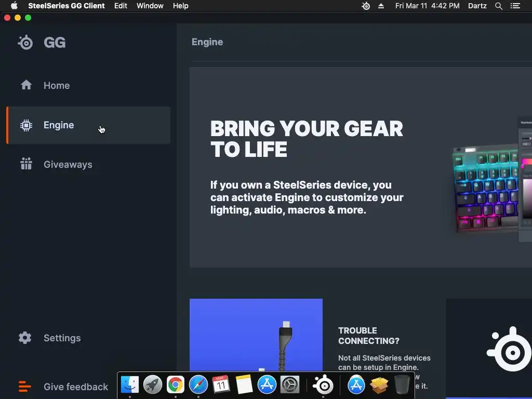Open the Home page in sidebar
The image size is (532, 399).
(x=88, y=86)
